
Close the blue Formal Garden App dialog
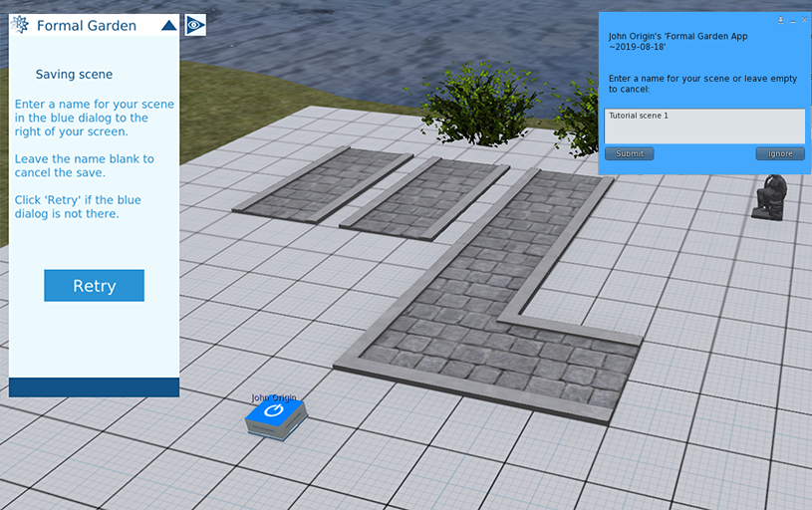(x=804, y=19)
